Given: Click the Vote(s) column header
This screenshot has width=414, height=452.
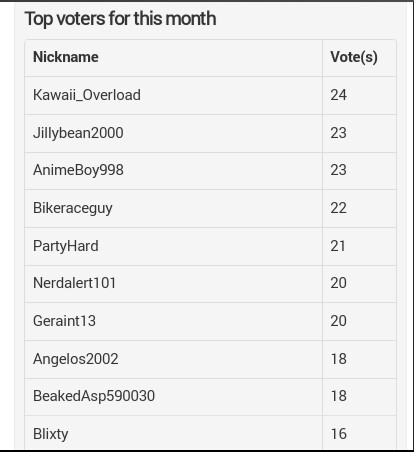Looking at the screenshot, I should pyautogui.click(x=354, y=57).
